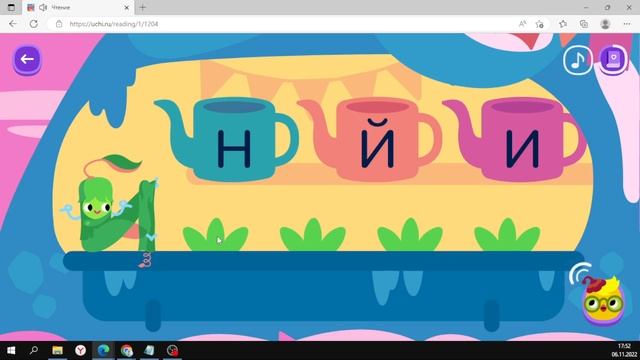The height and width of the screenshot is (360, 640).
Task: Open browser Settings and more menu
Action: click(x=627, y=24)
